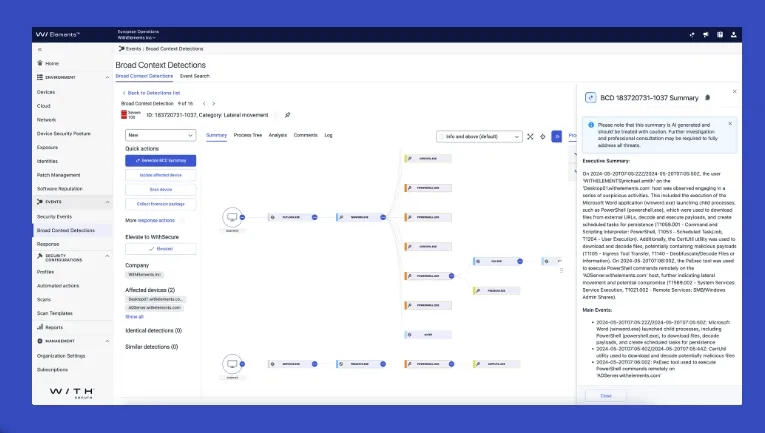
Task: Click Show all under Affected devices
Action: pos(134,316)
